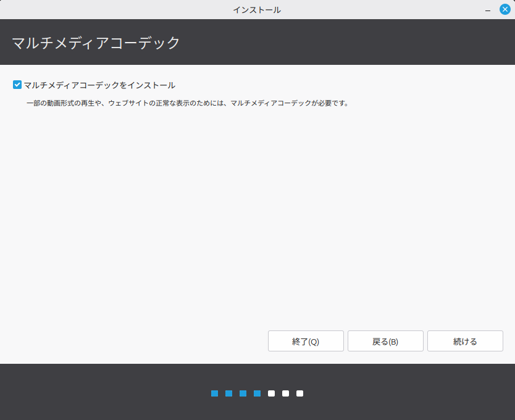Minimize the installer window
515x420 pixels.
(488, 10)
